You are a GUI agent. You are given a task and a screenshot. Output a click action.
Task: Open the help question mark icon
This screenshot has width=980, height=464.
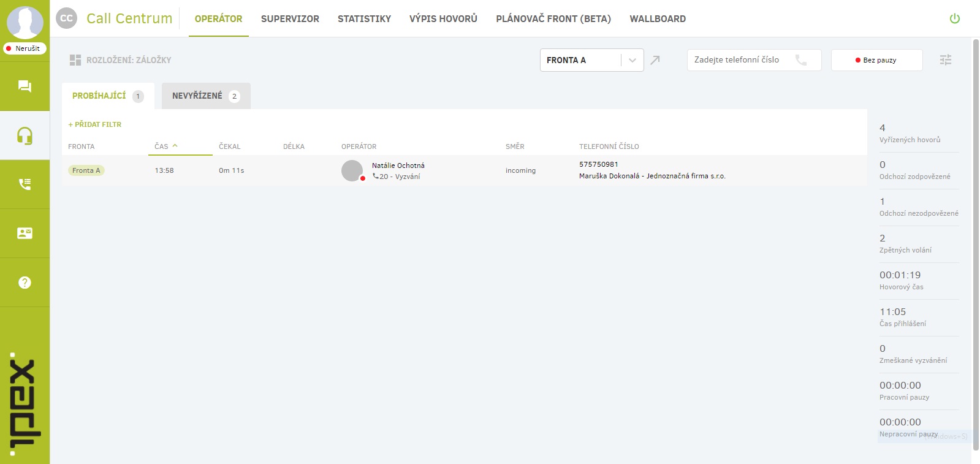25,283
